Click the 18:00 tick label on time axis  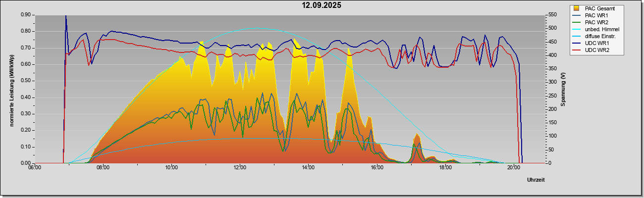pos(445,167)
